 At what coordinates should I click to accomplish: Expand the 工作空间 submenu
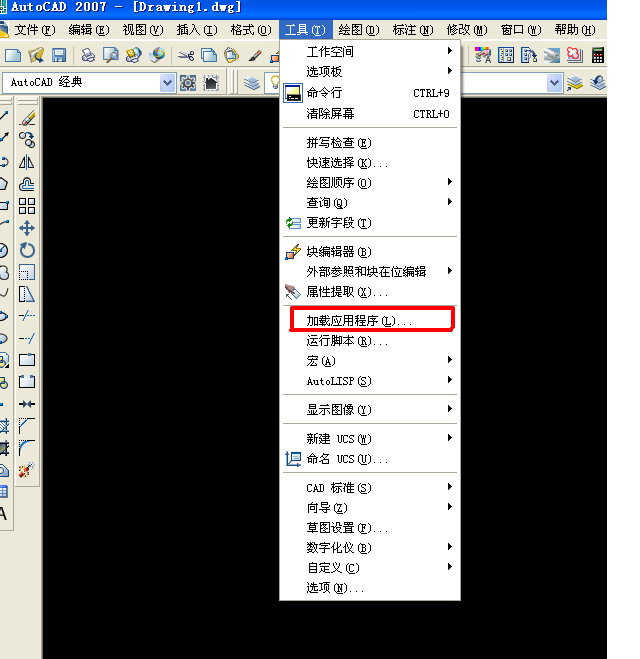coord(370,51)
